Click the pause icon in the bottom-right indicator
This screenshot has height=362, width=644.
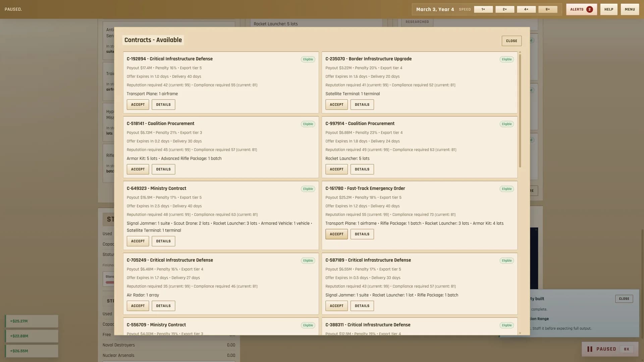[590, 349]
